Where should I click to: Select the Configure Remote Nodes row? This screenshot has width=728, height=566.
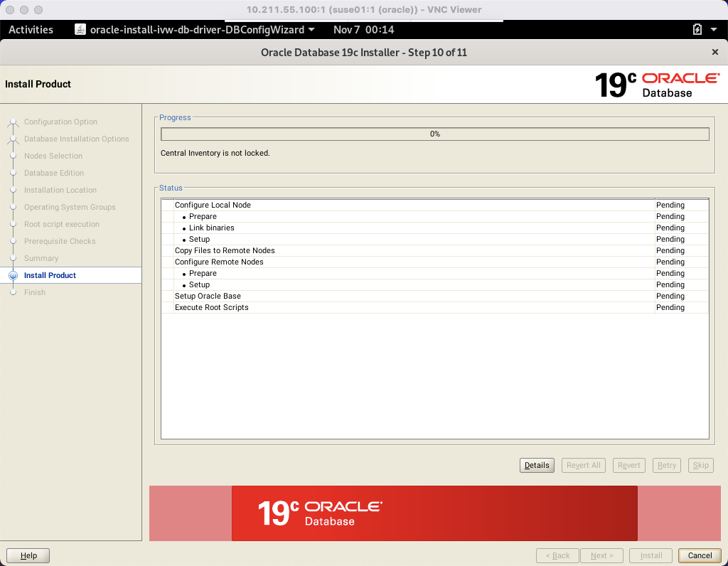pos(434,262)
